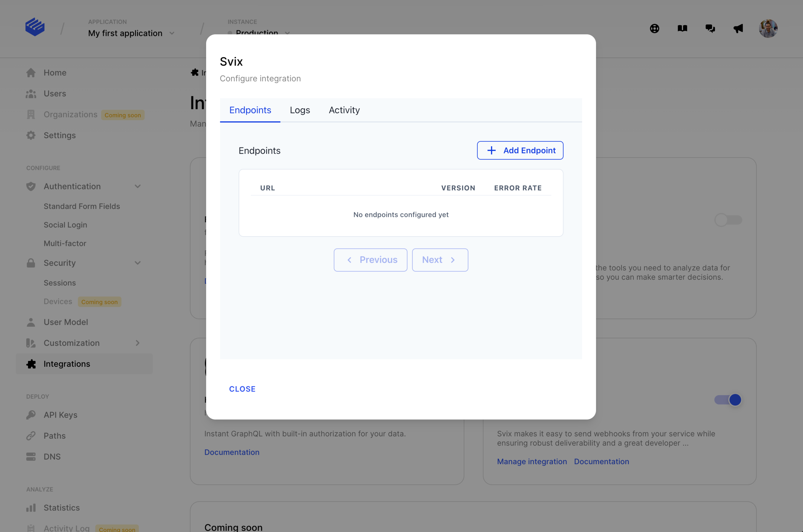Screen dimensions: 803x532
Task: Open the announcements megaphone icon
Action: click(738, 28)
